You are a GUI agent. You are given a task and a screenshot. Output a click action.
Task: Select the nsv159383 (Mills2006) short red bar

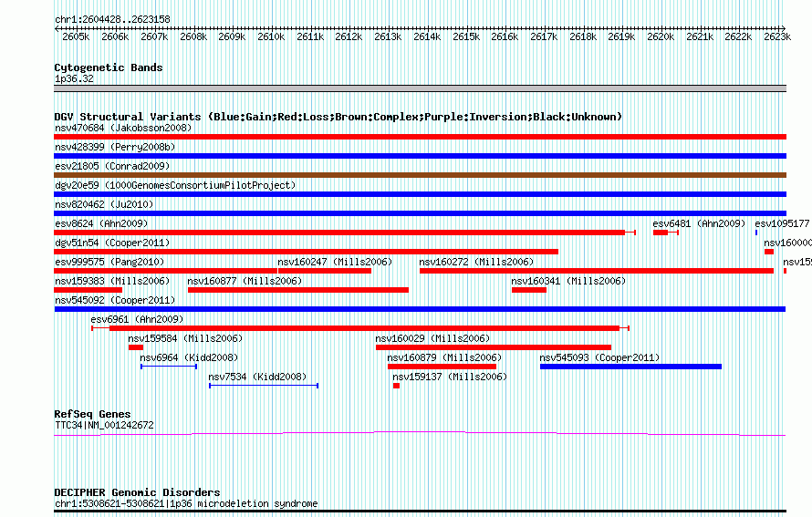click(88, 290)
